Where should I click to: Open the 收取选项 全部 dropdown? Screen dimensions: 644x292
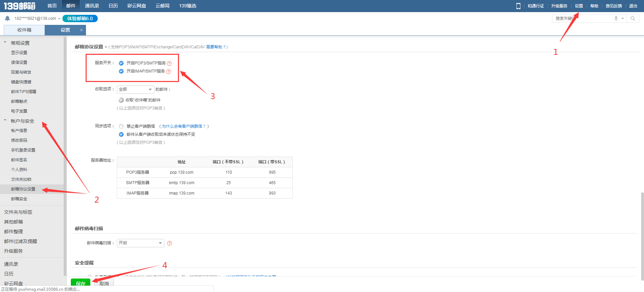point(135,89)
